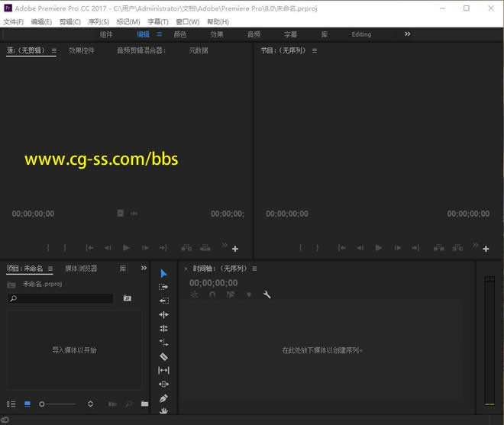Open the 时间轴 panel menu
Screen dimensions: 504x425
tap(254, 269)
